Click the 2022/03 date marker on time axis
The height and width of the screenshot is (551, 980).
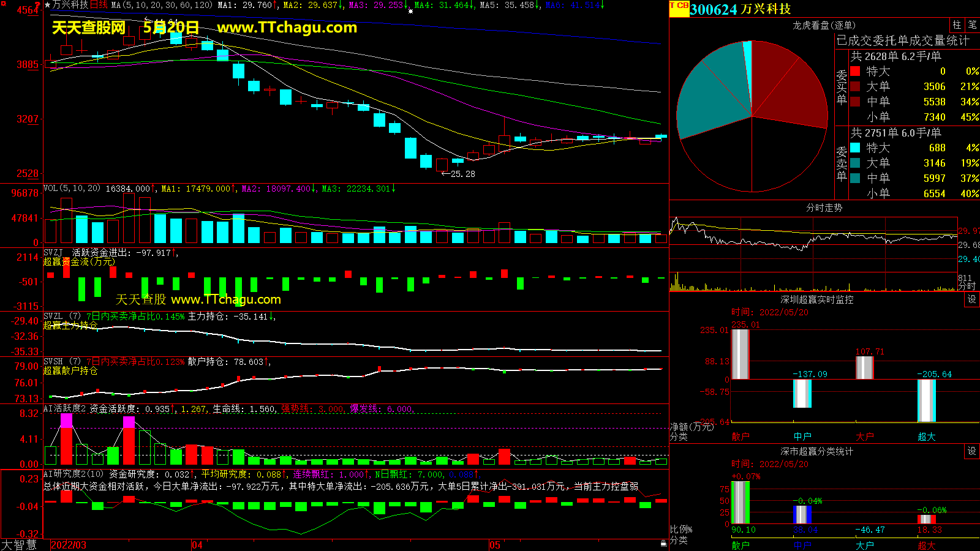[68, 545]
